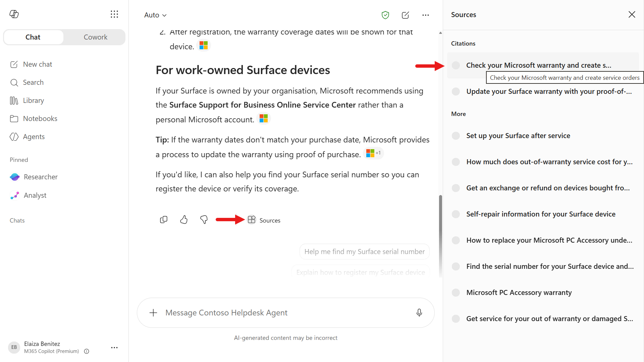Start a new chat from the header compose icon
This screenshot has width=644, height=362.
[406, 15]
